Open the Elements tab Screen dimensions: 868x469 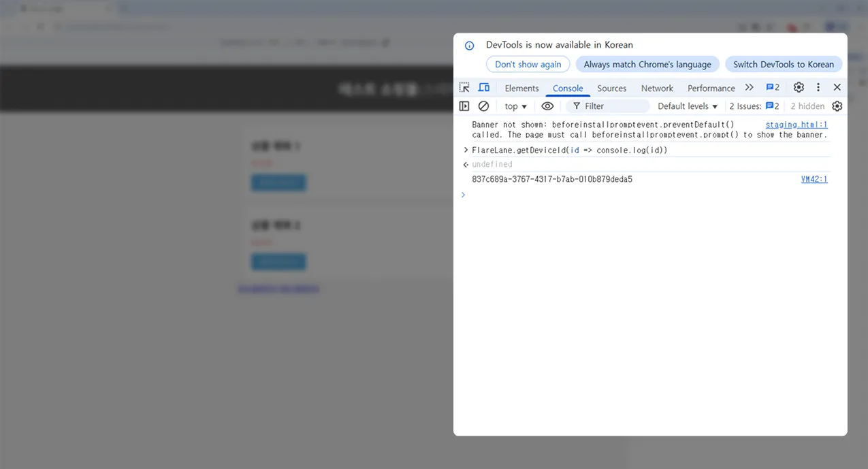[x=521, y=88]
